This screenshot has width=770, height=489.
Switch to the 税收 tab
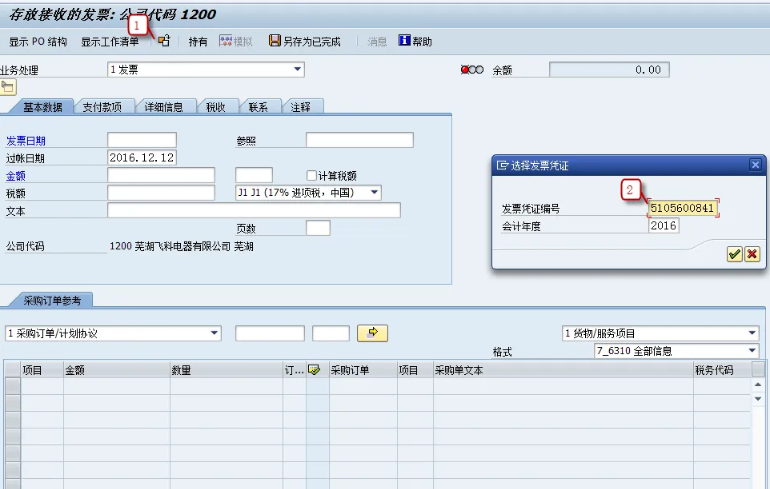[216, 107]
